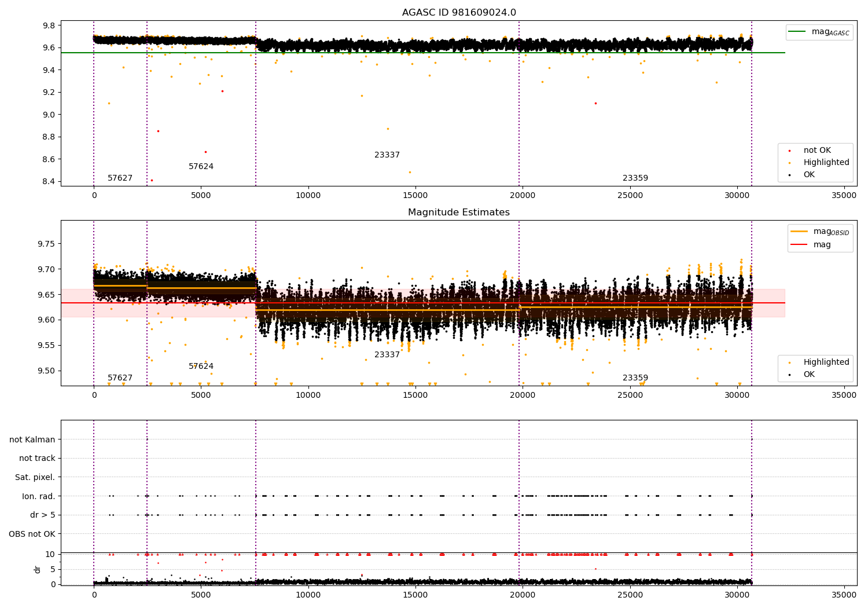Click OBSID label 23359 in AGASC plot
This screenshot has height=608, width=868.
(x=635, y=178)
